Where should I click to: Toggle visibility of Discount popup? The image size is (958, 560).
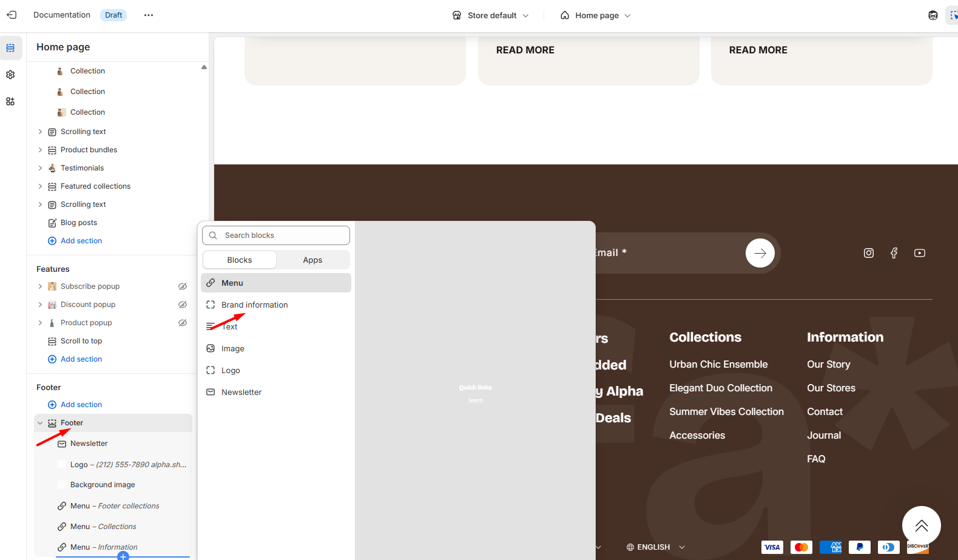click(x=183, y=305)
